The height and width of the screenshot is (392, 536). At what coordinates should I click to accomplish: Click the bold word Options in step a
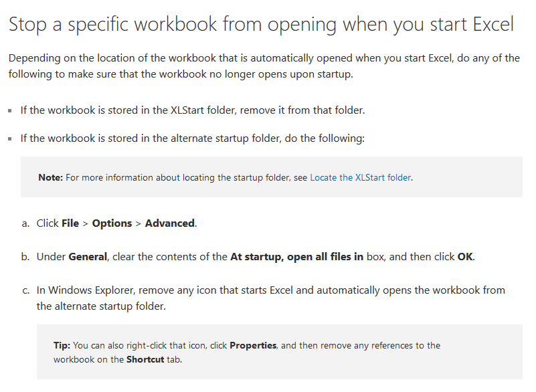click(x=112, y=223)
